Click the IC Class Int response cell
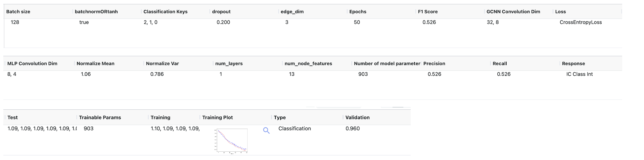Viewport: 644px width, 160px height. [x=579, y=74]
